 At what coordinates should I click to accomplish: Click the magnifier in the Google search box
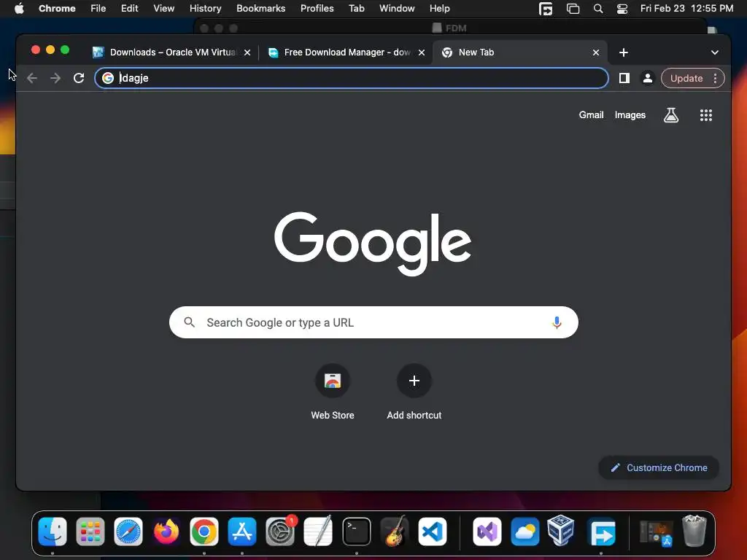pos(189,322)
